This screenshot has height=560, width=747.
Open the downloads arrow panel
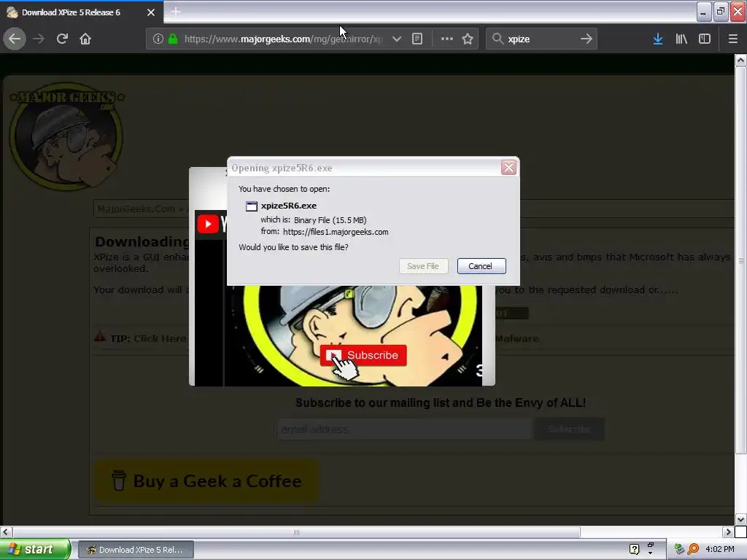click(658, 39)
